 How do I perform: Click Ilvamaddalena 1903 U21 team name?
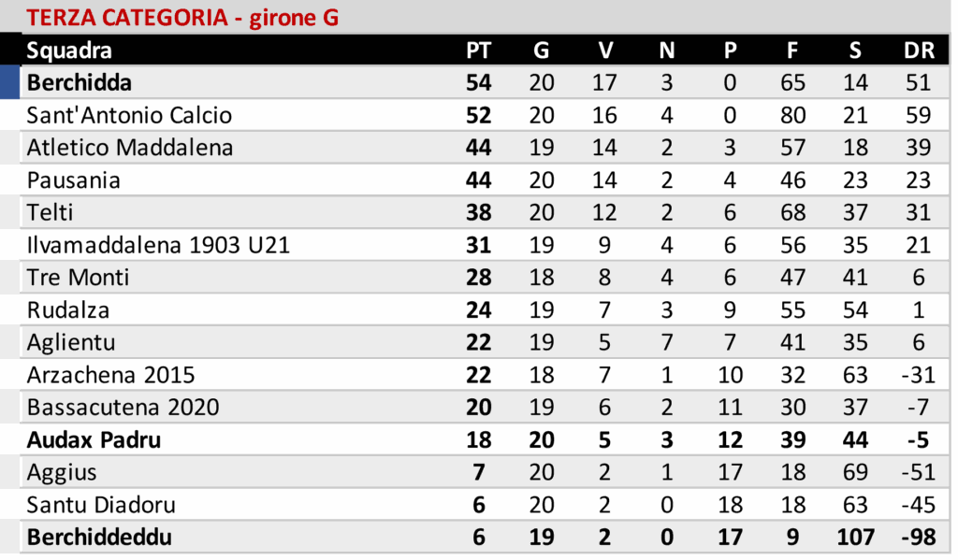(x=158, y=246)
